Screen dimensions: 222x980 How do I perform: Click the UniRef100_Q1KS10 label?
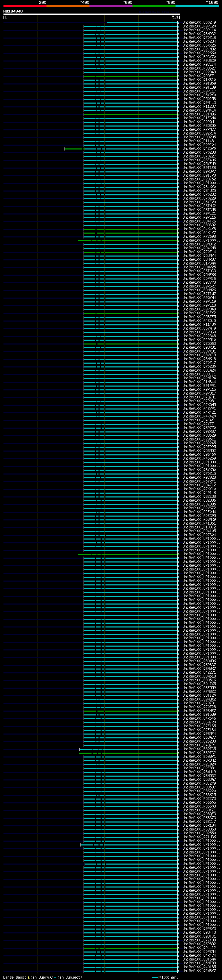199,80
